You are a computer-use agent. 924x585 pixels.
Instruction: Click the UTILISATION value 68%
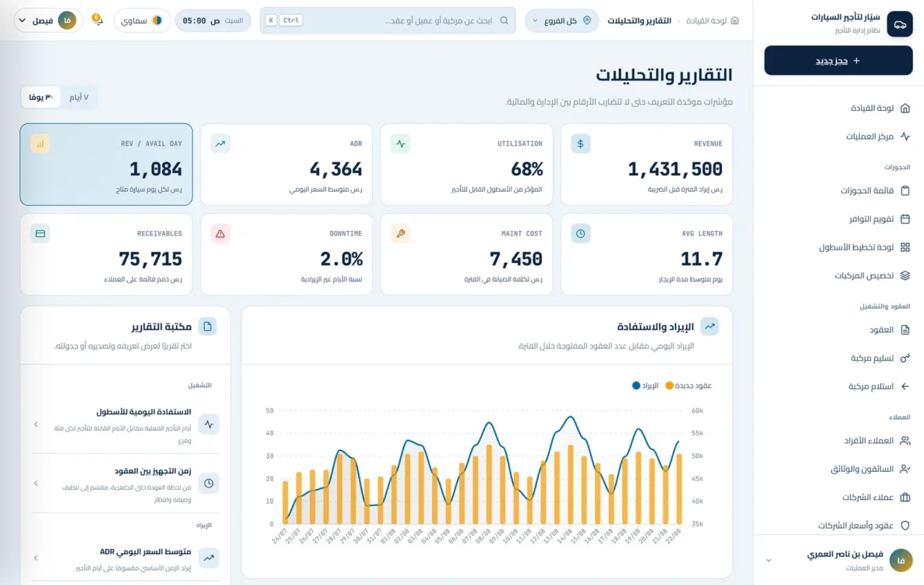(527, 169)
